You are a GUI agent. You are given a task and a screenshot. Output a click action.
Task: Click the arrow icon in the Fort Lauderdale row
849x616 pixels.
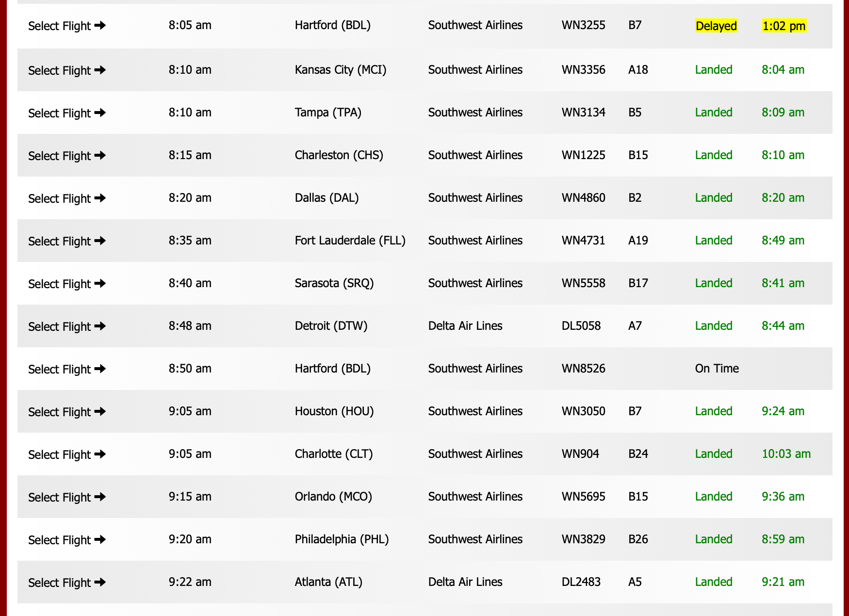point(100,241)
